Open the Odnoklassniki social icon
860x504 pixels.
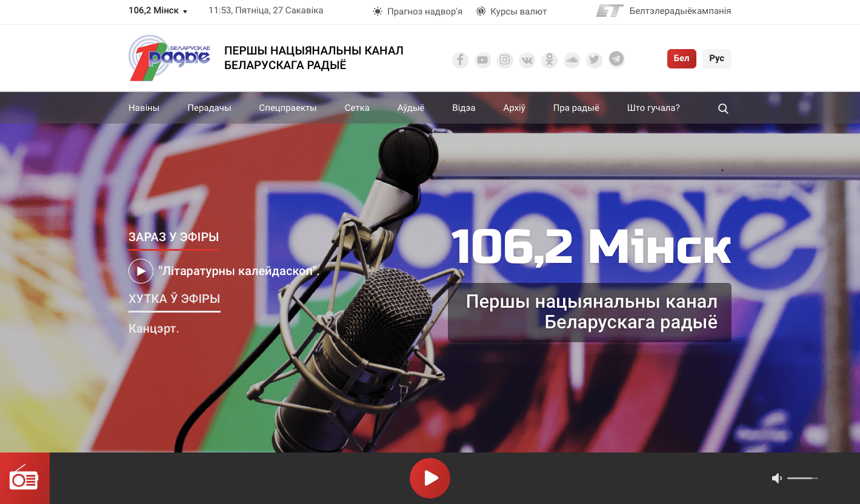coord(549,60)
